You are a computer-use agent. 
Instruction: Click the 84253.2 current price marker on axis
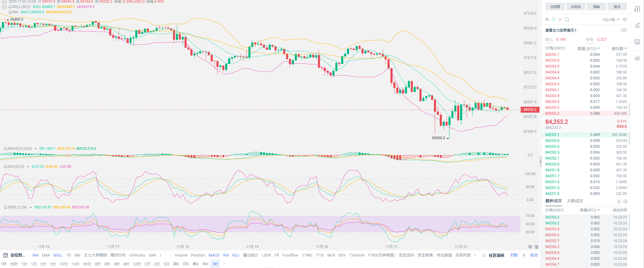pyautogui.click(x=530, y=110)
